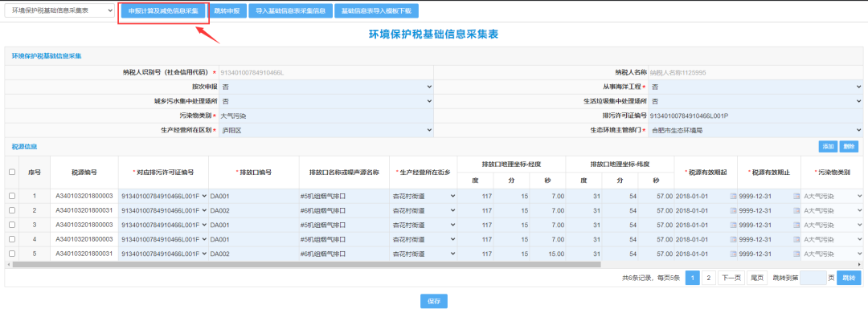Click the 跳转 jump button
This screenshot has width=868, height=317.
pos(849,278)
